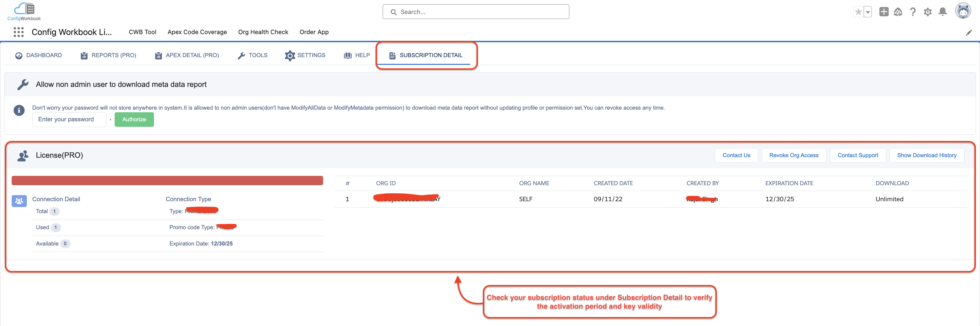Click the CREATED BY column header
The height and width of the screenshot is (326, 980).
pos(702,183)
